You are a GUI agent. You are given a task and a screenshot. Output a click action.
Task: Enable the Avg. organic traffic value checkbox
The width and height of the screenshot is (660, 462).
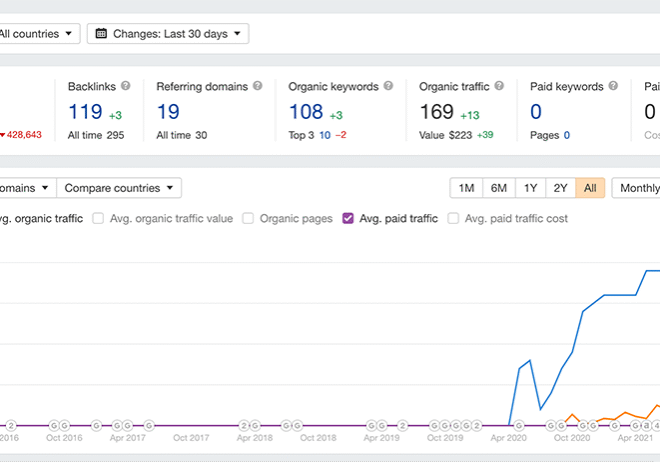(x=99, y=218)
